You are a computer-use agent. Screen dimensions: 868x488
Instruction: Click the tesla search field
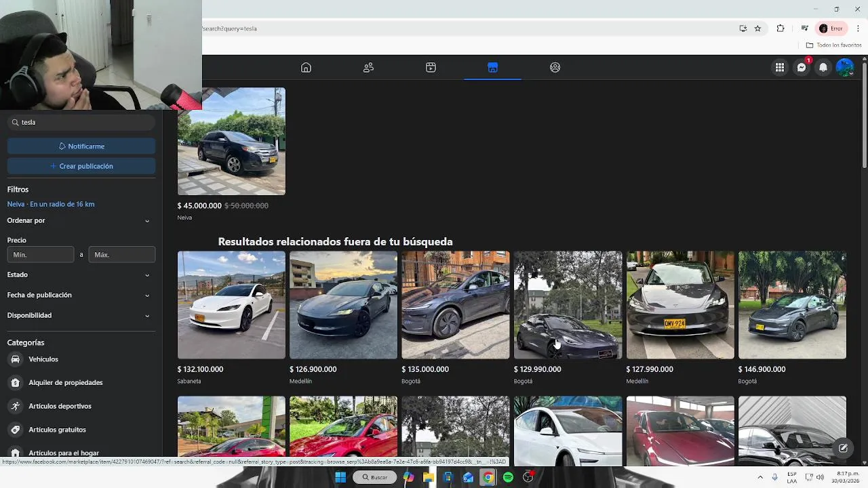click(81, 122)
